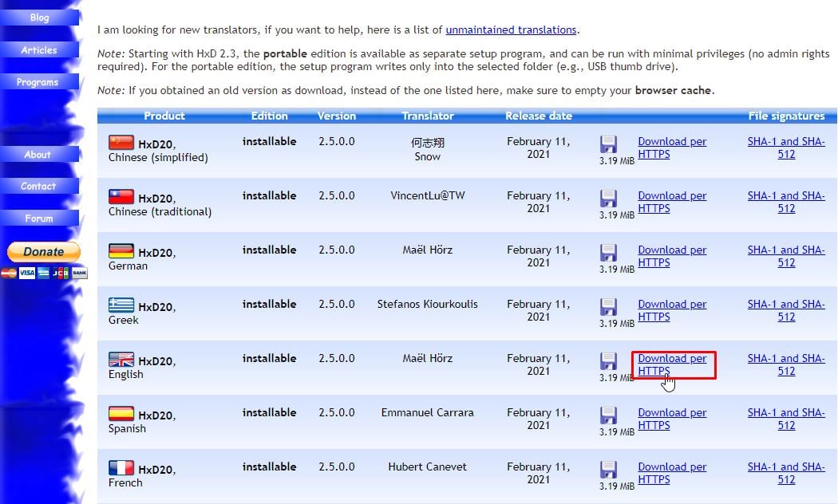The image size is (838, 504).
Task: Click the floppy disk icon in Chinese (traditional) row
Action: pos(608,199)
